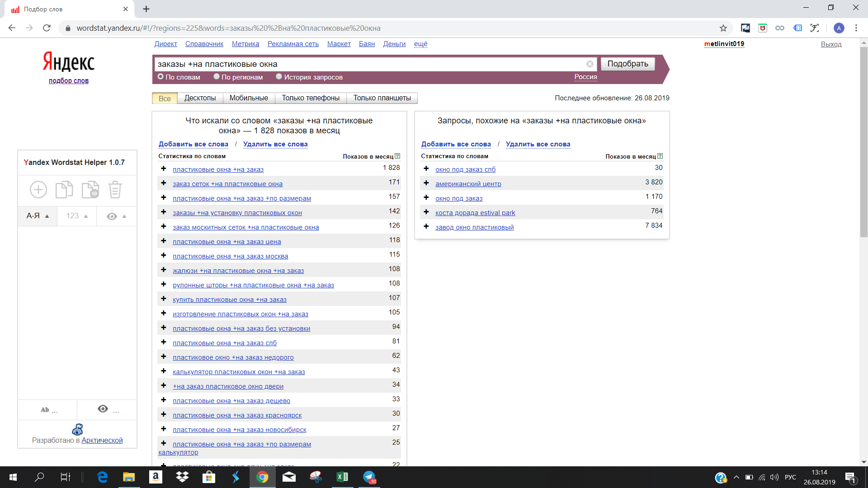The width and height of the screenshot is (868, 488).
Task: Open Chrome menu three dots
Action: 856,28
